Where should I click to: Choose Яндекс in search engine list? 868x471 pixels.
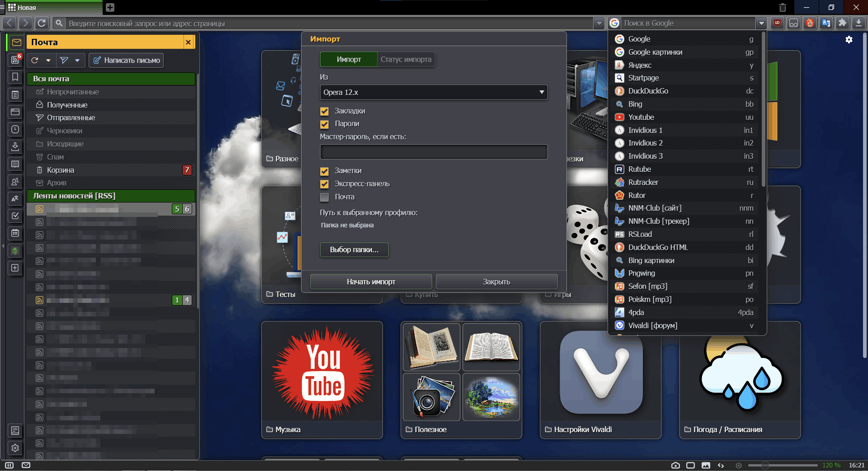[684, 65]
